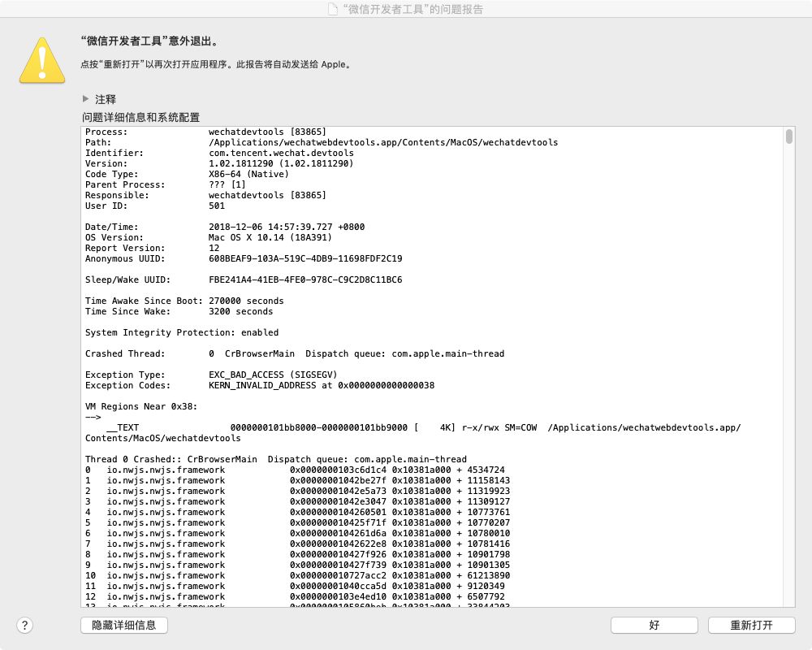This screenshot has height=650, width=812.
Task: Click stack frame 4 with offset 10773761
Action: pyautogui.click(x=297, y=512)
